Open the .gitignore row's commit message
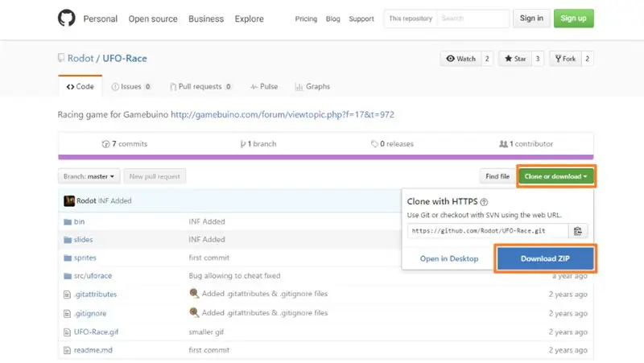 tap(265, 313)
